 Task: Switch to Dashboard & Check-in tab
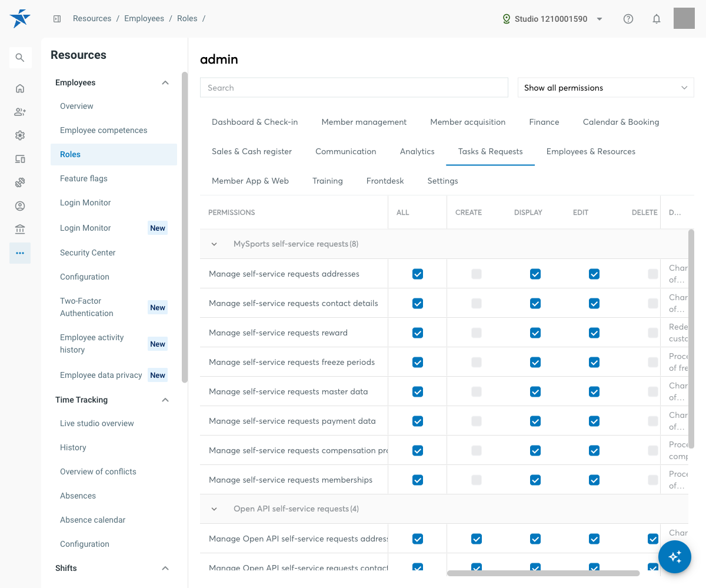pos(255,122)
